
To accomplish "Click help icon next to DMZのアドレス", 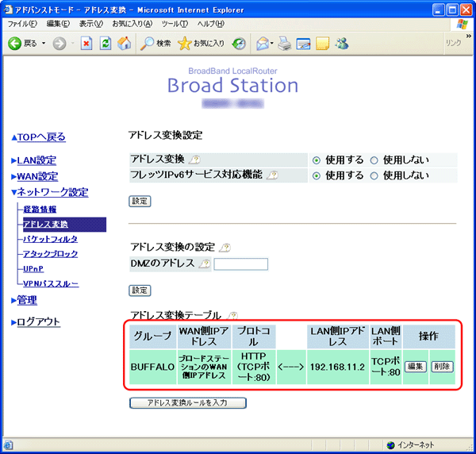I will click(x=205, y=264).
